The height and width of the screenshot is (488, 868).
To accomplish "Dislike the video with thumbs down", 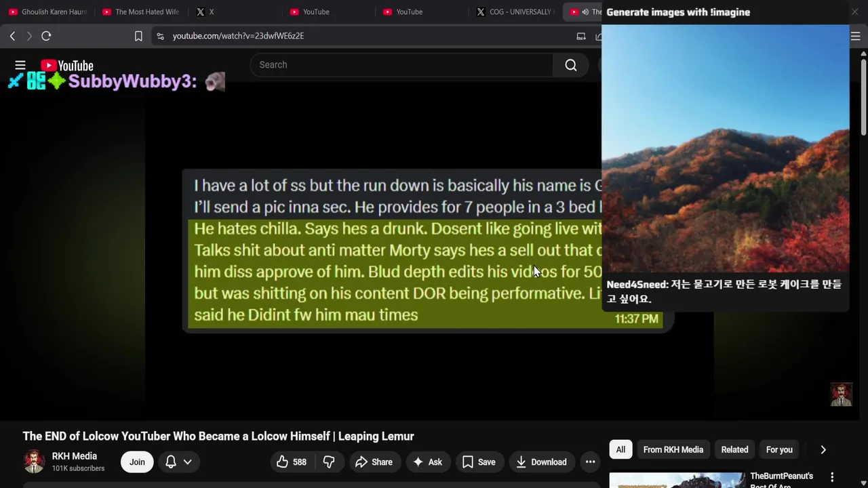I will point(329,462).
